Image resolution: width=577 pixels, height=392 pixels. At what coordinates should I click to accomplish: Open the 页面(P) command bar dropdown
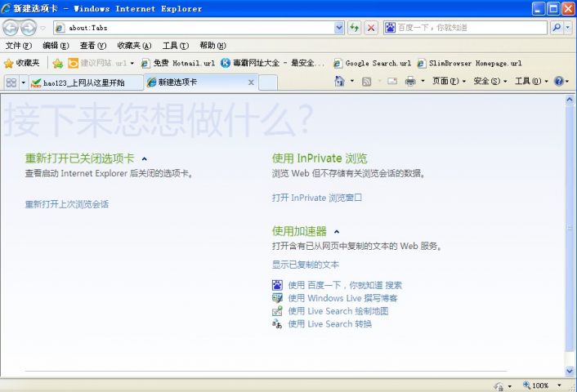(449, 81)
